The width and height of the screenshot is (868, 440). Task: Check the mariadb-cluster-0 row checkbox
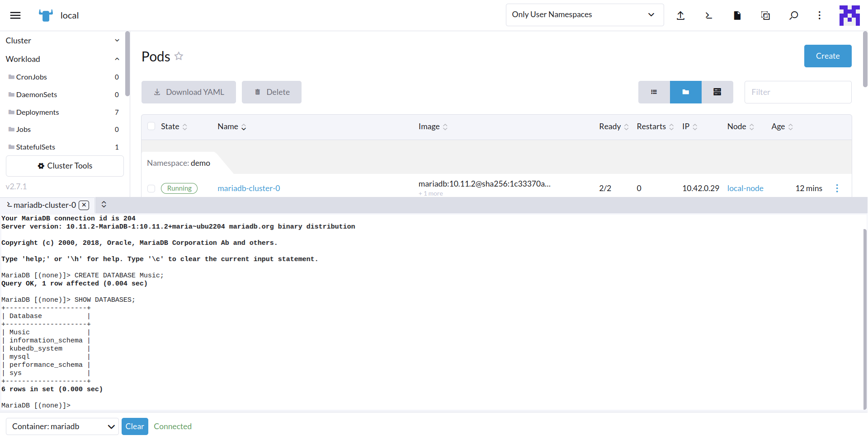click(x=151, y=188)
